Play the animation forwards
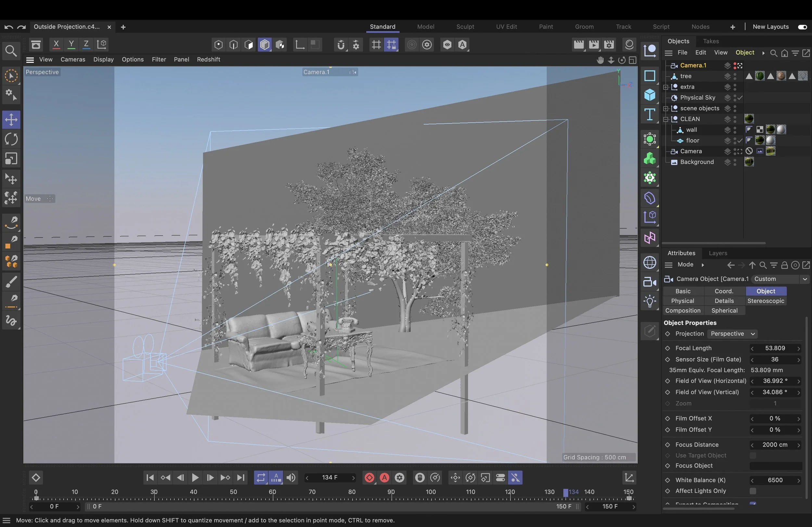812x527 pixels. [195, 478]
